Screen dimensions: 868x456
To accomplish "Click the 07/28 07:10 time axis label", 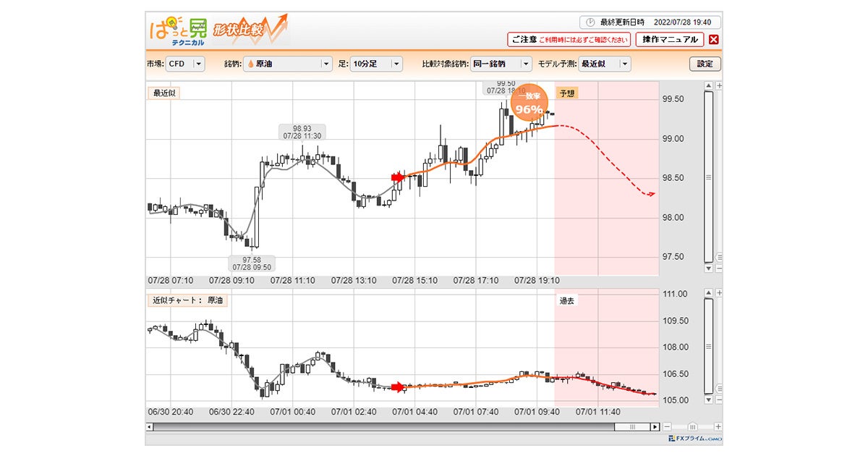I will tap(171, 279).
